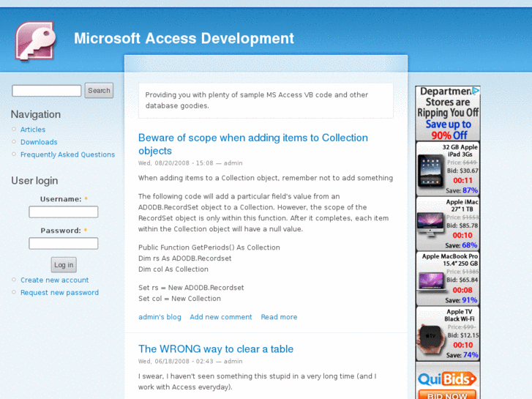This screenshot has width=532, height=399.
Task: Click into the Username field
Action: (x=64, y=212)
